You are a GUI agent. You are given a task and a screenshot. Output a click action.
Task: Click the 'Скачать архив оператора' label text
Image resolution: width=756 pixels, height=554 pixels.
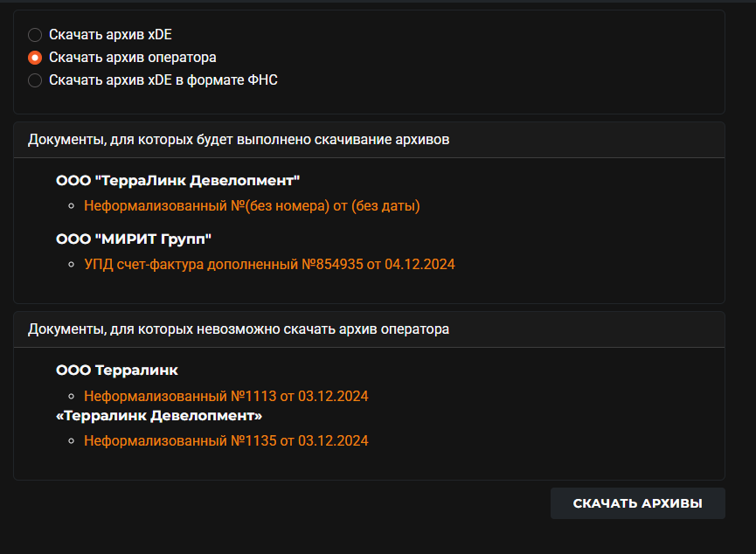click(x=133, y=58)
